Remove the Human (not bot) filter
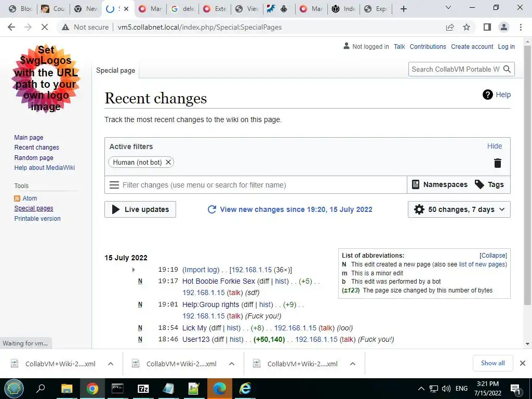Viewport: 532px width, 399px height. [x=168, y=162]
